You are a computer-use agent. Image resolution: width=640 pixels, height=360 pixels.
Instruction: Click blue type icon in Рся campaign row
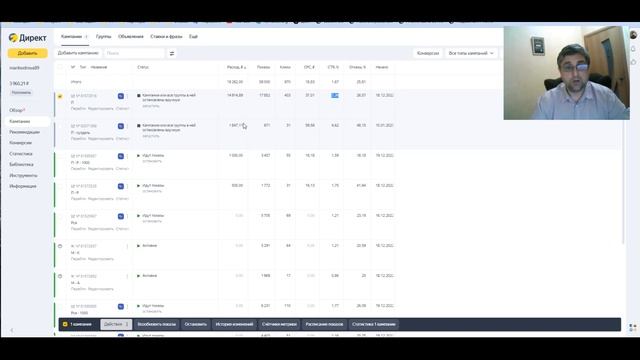[x=121, y=216]
